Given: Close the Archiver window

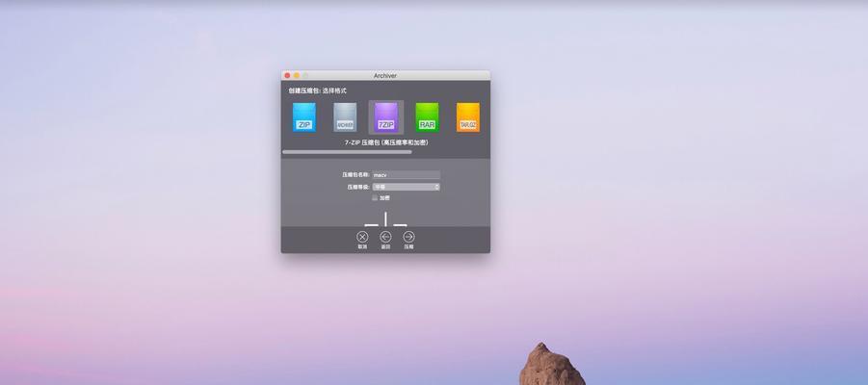Looking at the screenshot, I should (x=287, y=75).
